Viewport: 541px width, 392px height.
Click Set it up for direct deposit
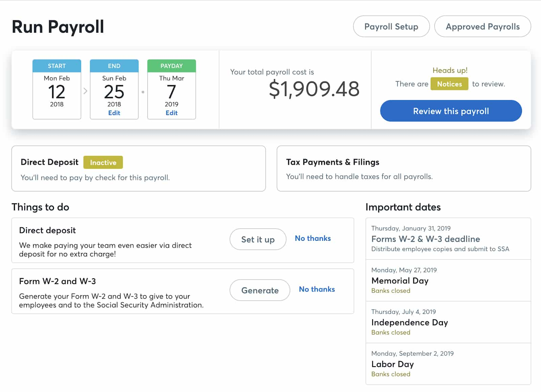tap(258, 239)
